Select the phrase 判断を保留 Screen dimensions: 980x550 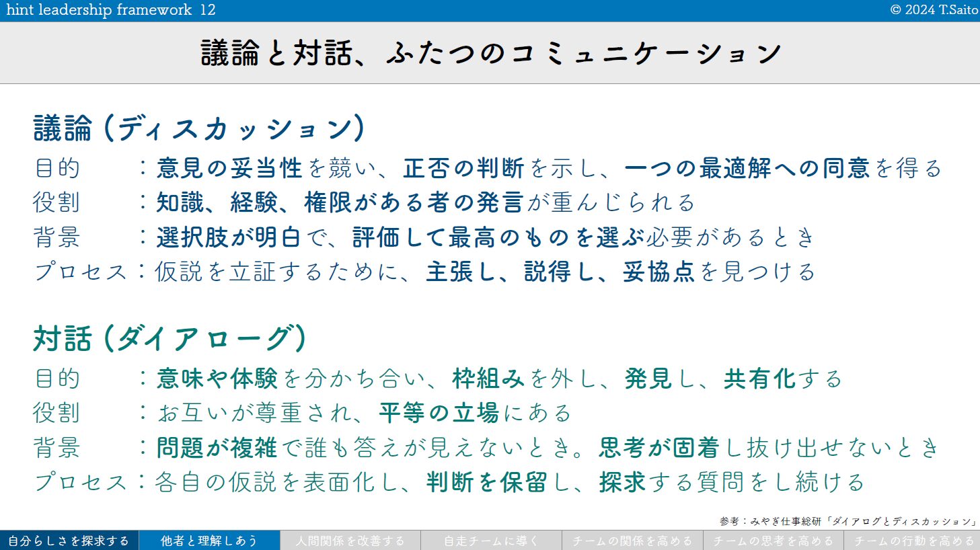click(487, 482)
